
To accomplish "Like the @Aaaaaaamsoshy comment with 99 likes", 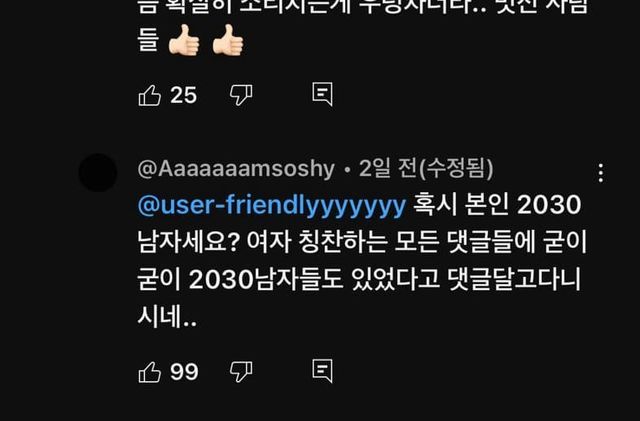I will pyautogui.click(x=150, y=372).
